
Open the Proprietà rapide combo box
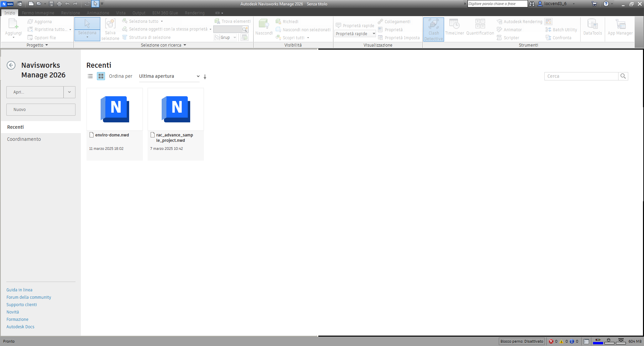point(355,34)
